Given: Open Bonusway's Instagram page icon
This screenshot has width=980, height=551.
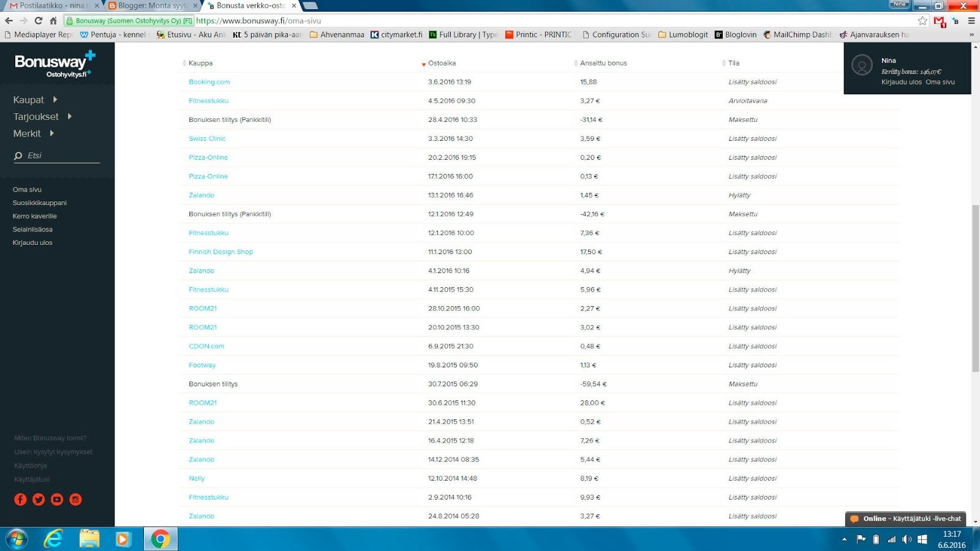Looking at the screenshot, I should pyautogui.click(x=75, y=500).
